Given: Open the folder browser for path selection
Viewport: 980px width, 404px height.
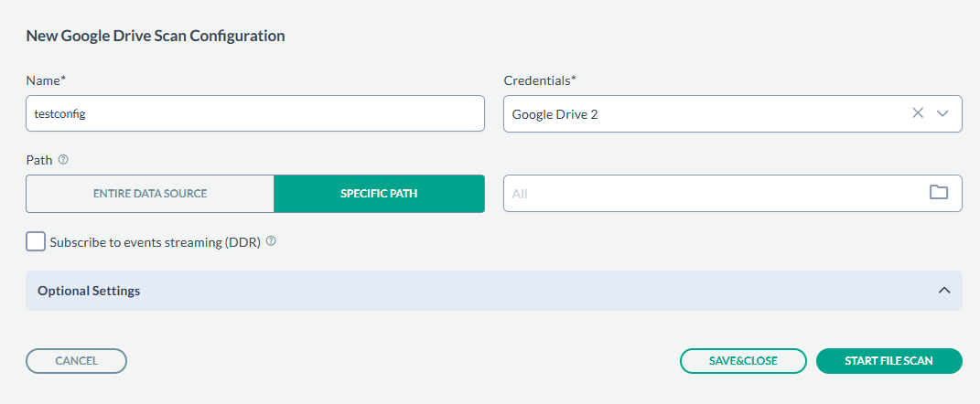Looking at the screenshot, I should coord(938,193).
